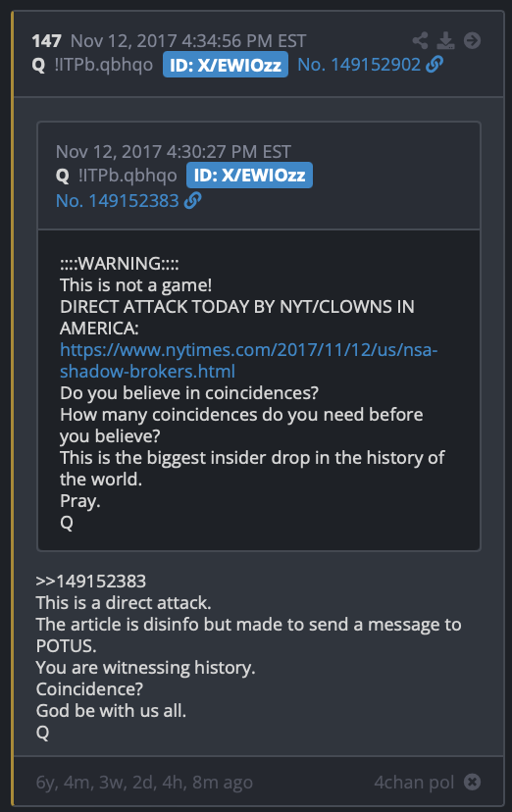
Task: Click the Q name in the main post header
Action: point(38,66)
